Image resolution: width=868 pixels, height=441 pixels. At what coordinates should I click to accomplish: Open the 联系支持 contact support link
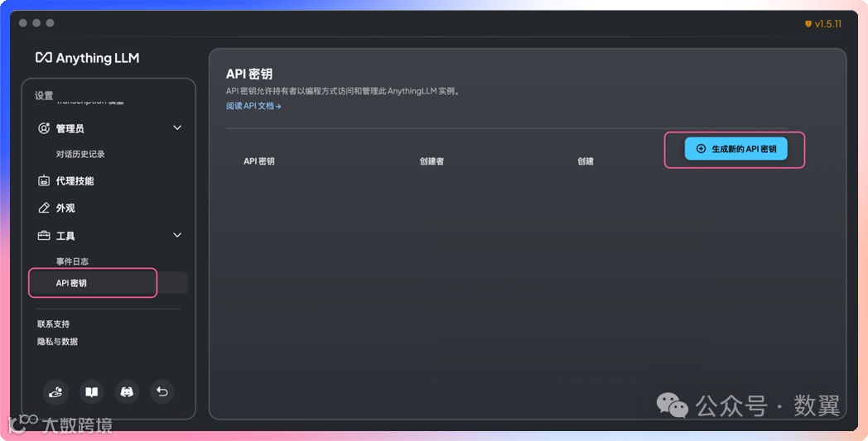(x=53, y=324)
